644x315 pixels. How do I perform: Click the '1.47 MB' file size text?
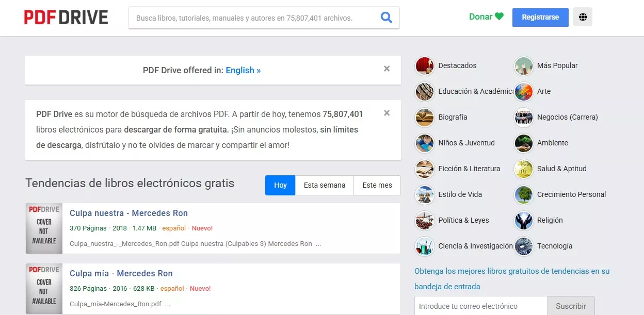[x=144, y=228]
